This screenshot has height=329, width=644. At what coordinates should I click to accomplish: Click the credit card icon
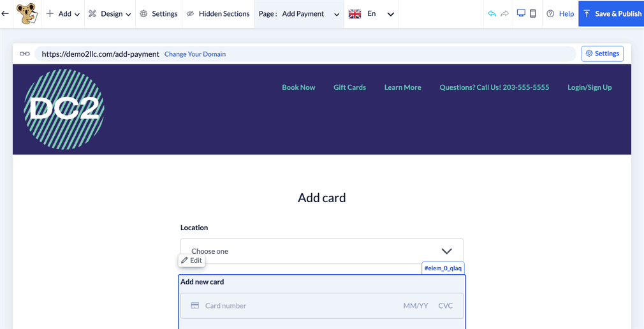[x=195, y=305]
